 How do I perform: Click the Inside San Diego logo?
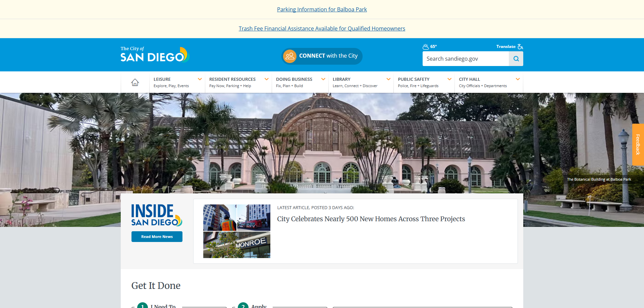pyautogui.click(x=157, y=215)
